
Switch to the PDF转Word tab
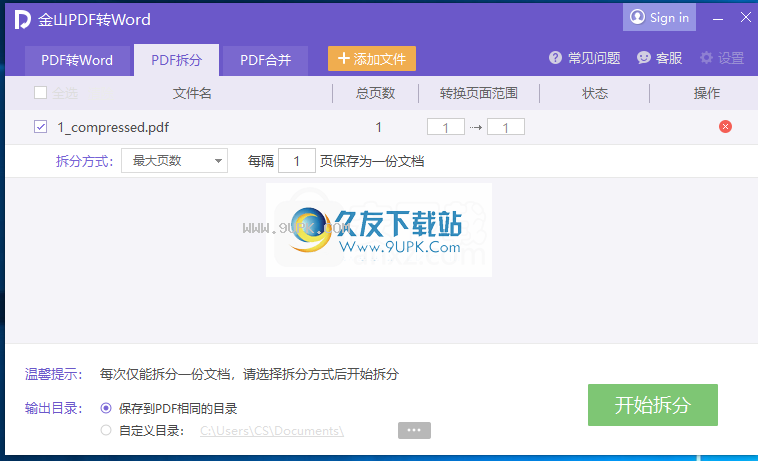[77, 60]
